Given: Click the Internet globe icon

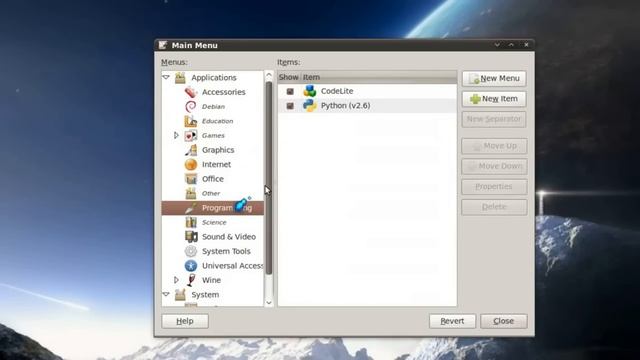Looking at the screenshot, I should (x=191, y=164).
